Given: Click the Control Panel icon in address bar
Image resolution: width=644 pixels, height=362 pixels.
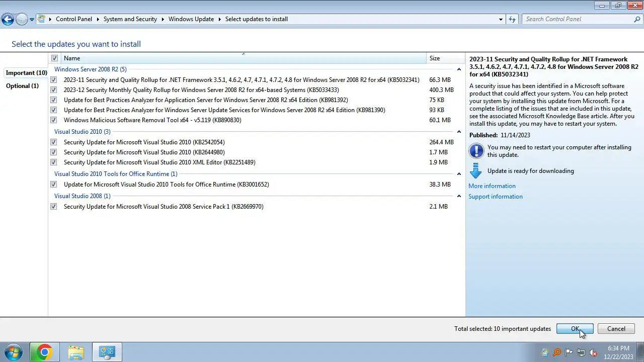Looking at the screenshot, I should pyautogui.click(x=42, y=19).
